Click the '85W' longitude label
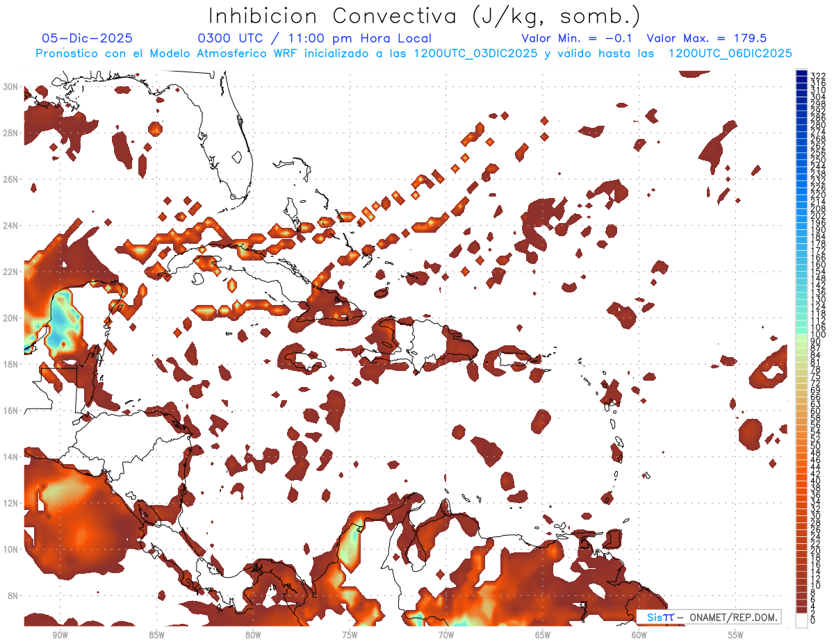This screenshot has height=644, width=834. coord(156,635)
